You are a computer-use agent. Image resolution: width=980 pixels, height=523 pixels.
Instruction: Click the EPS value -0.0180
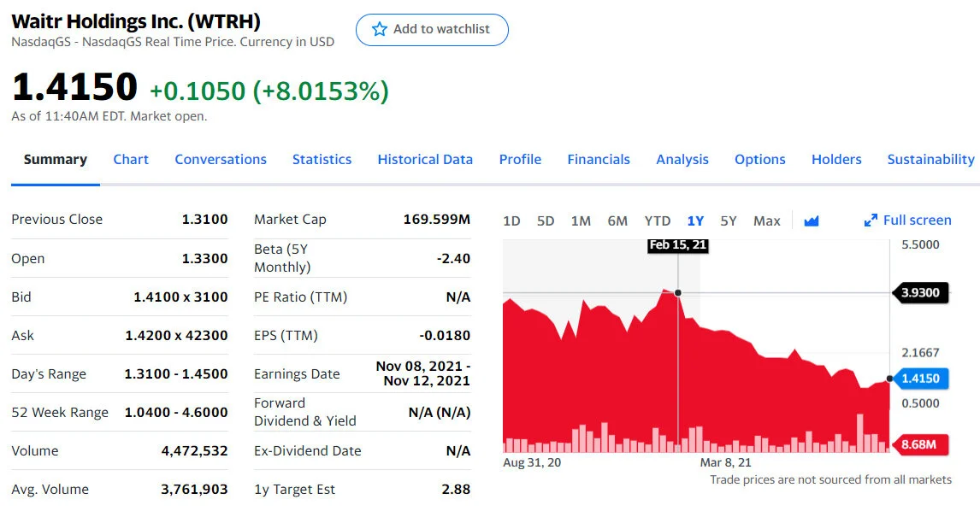pos(445,336)
